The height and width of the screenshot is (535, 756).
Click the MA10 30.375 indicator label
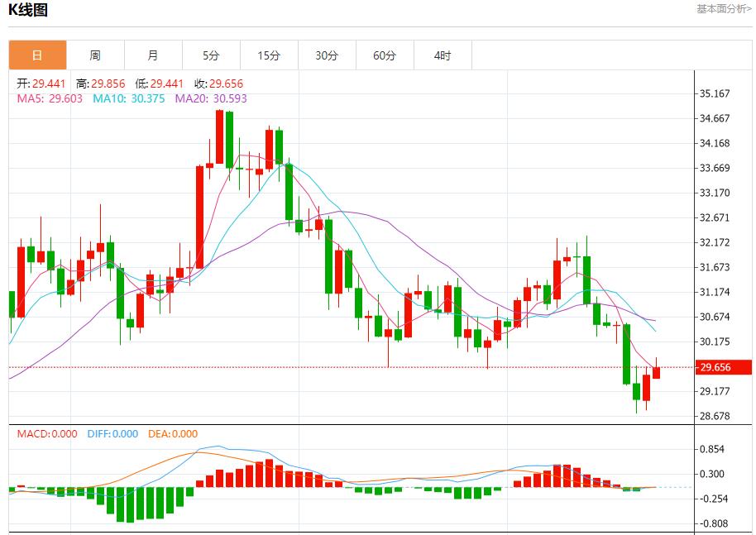(128, 98)
